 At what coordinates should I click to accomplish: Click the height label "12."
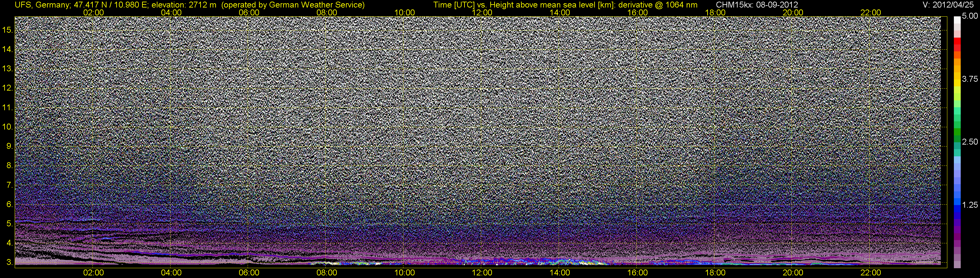click(x=8, y=88)
